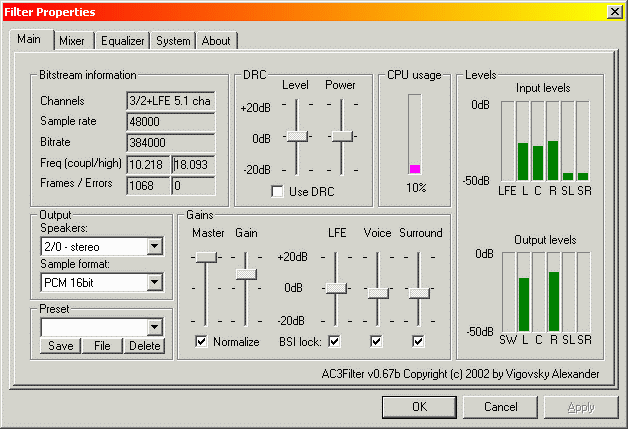
Task: Open the Sample format dropdown
Action: click(153, 283)
